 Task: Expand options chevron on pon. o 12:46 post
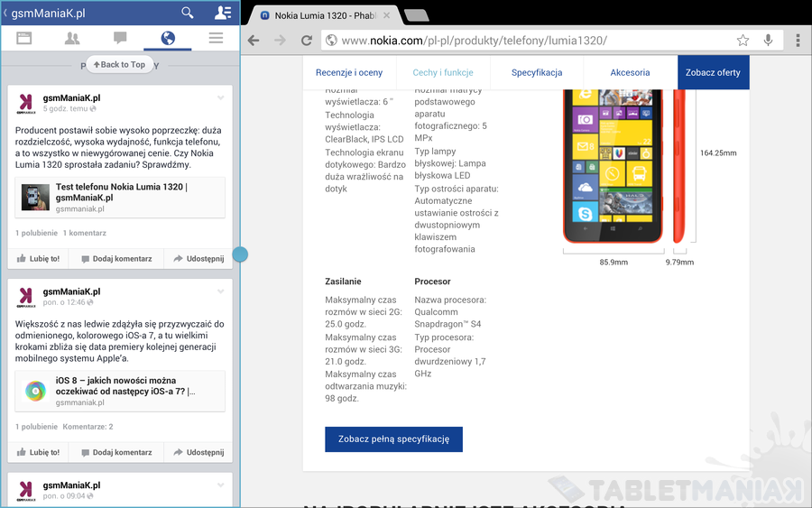click(x=221, y=291)
